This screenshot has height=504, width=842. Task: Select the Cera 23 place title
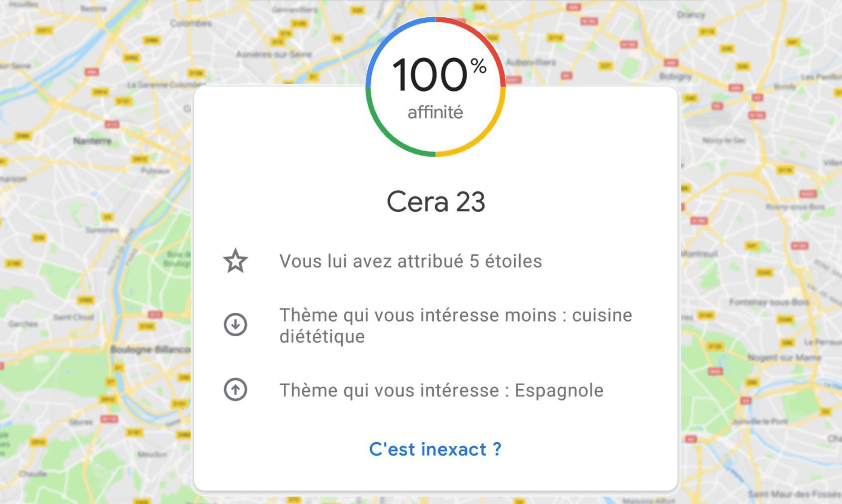click(x=435, y=202)
